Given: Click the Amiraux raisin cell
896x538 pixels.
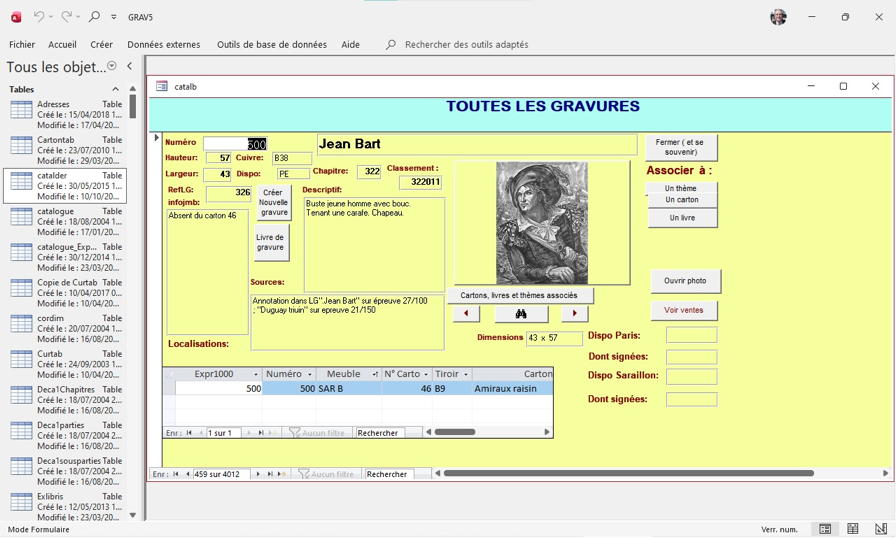Looking at the screenshot, I should click(x=512, y=388).
